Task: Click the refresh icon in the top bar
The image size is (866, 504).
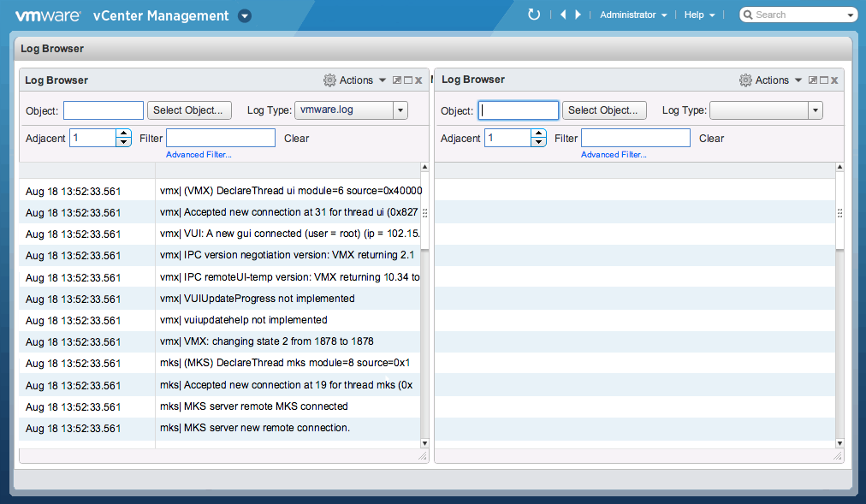Action: coord(534,15)
